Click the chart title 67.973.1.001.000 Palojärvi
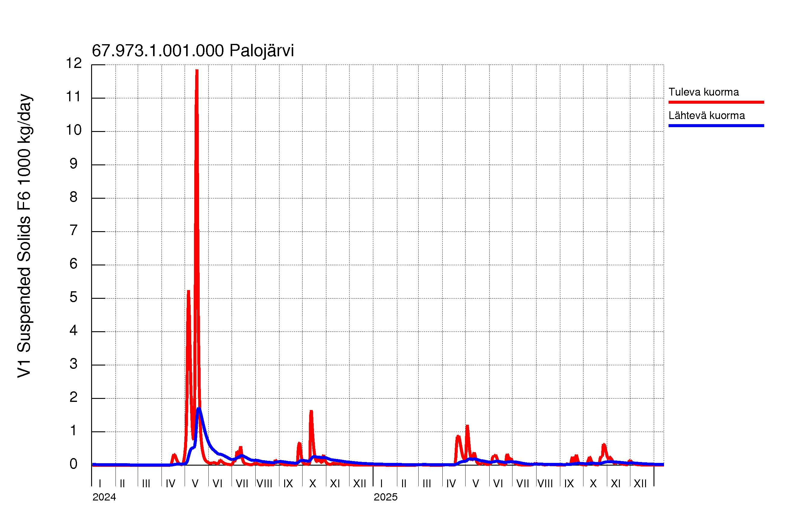Image resolution: width=812 pixels, height=511 pixels. click(192, 50)
